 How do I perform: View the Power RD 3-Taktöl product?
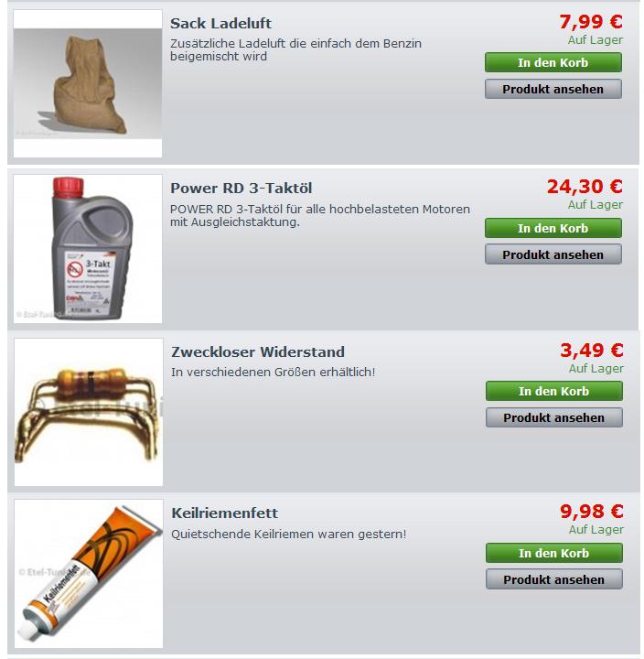click(x=553, y=254)
